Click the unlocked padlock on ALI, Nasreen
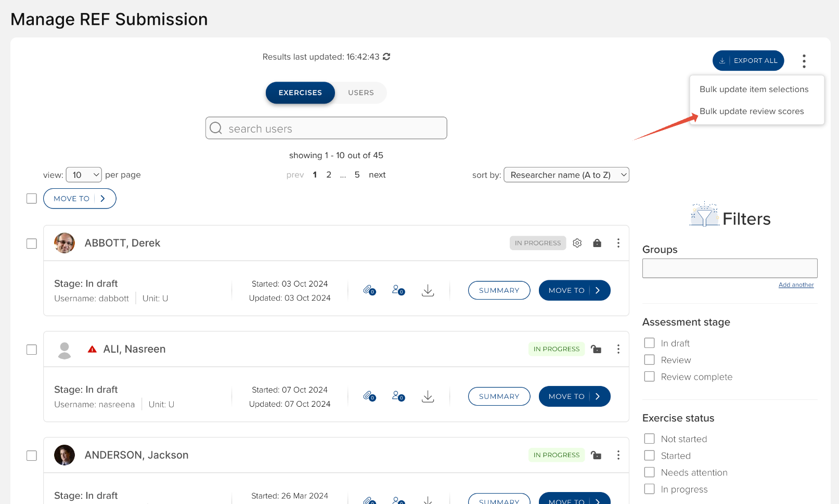Screen dimensions: 839x504 (596, 349)
